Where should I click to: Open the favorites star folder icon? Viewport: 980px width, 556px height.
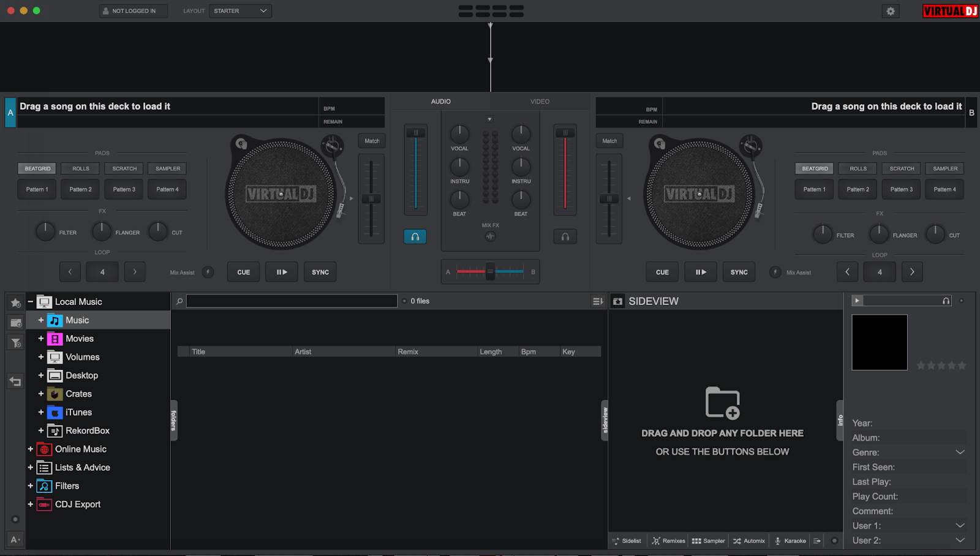coord(16,302)
